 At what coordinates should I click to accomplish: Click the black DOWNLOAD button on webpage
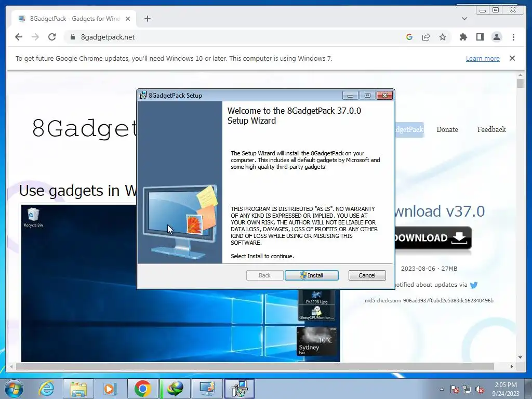[x=433, y=238]
